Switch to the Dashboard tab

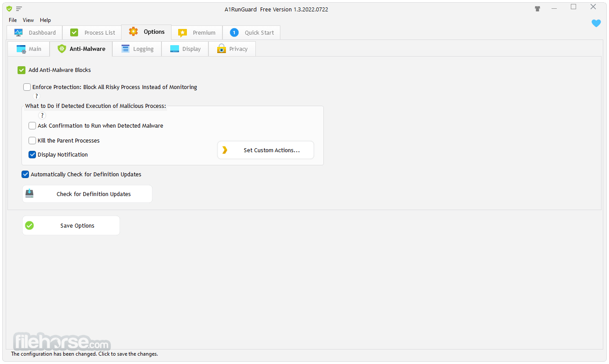[x=35, y=32]
